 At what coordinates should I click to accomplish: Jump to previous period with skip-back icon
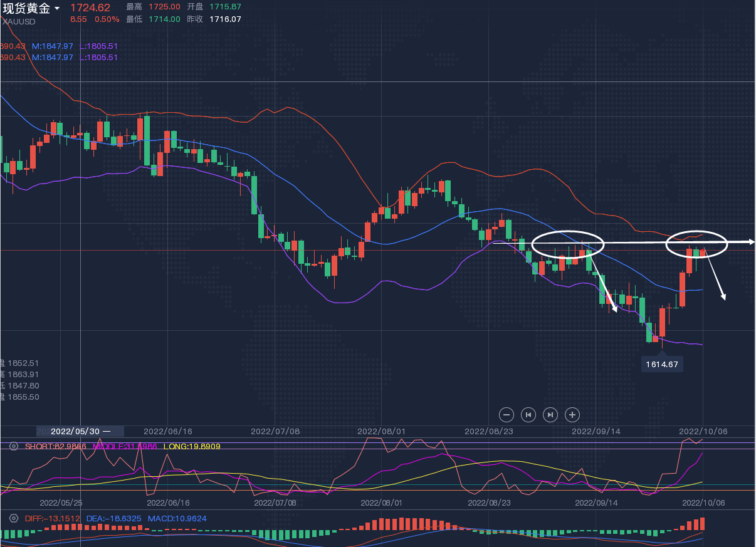pyautogui.click(x=528, y=414)
